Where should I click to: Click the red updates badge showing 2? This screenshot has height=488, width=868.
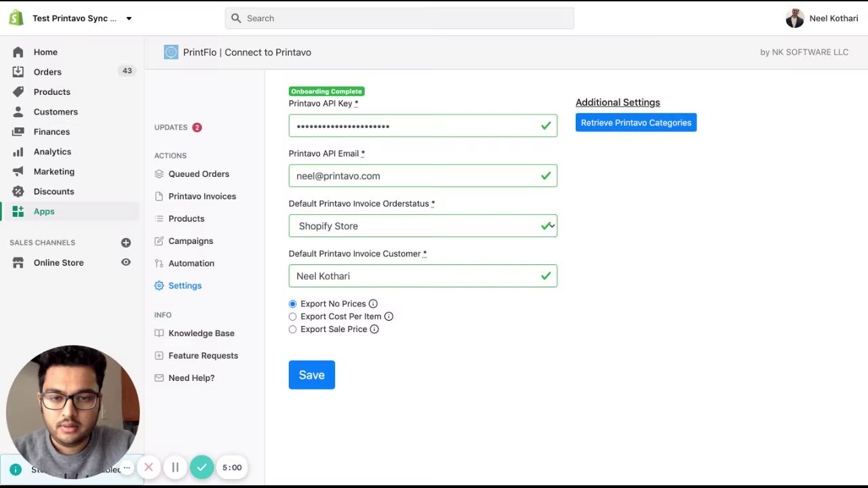(197, 127)
